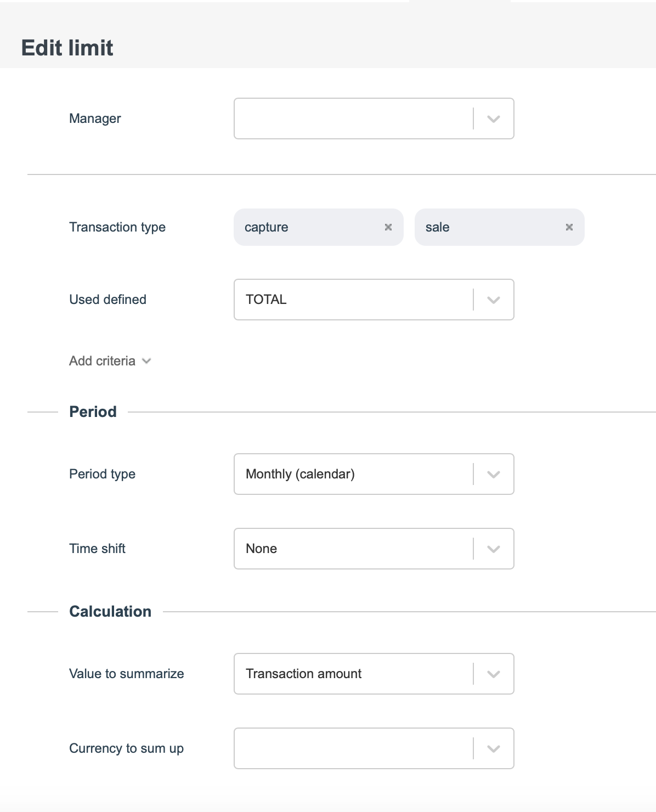Click the Transaction type field label
The image size is (656, 812).
pyautogui.click(x=117, y=227)
